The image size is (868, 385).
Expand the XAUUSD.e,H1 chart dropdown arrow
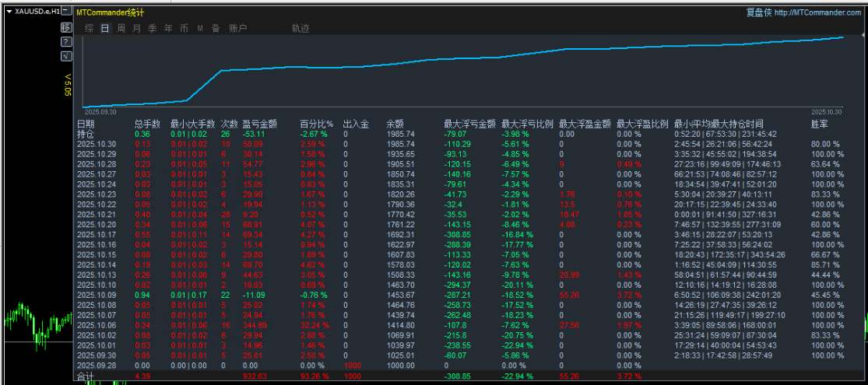click(x=8, y=12)
